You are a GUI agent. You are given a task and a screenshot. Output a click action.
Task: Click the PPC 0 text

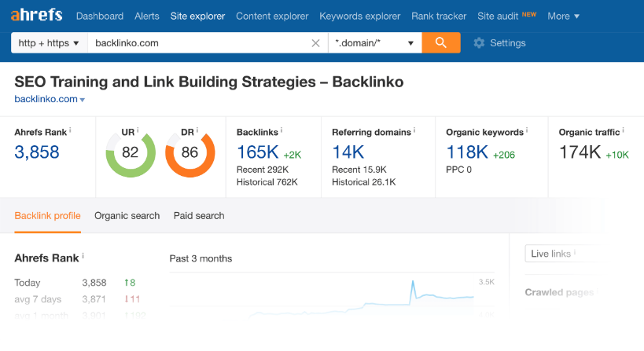click(x=458, y=170)
